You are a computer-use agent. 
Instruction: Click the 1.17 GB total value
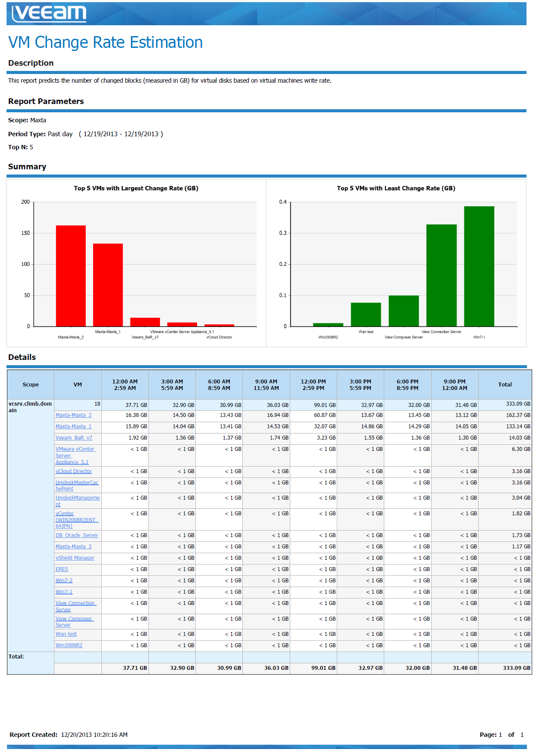pos(521,547)
